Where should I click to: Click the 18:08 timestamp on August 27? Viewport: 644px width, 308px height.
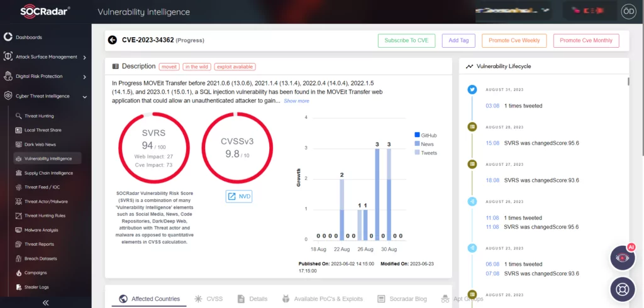coord(492,180)
